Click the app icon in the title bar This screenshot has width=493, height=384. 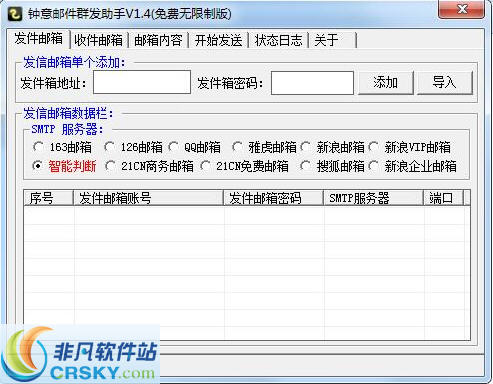pyautogui.click(x=15, y=14)
